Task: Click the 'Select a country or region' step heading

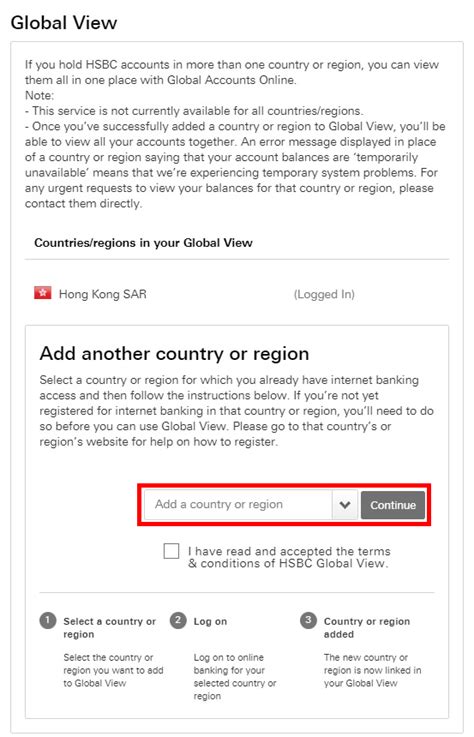Action: [110, 627]
